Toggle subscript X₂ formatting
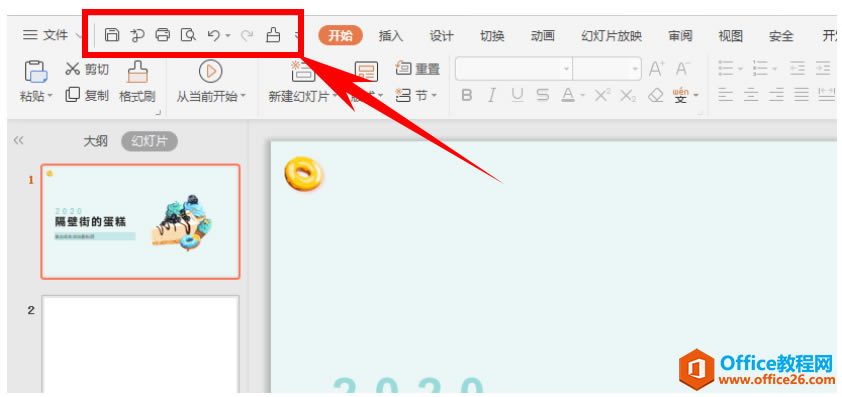 click(627, 96)
